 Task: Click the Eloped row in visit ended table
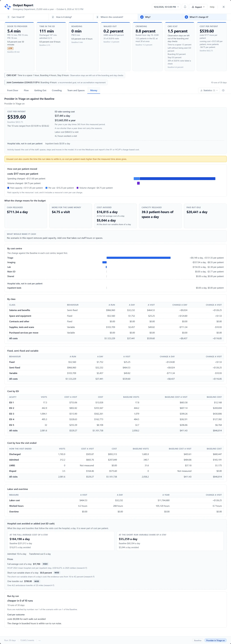click(x=115, y=471)
